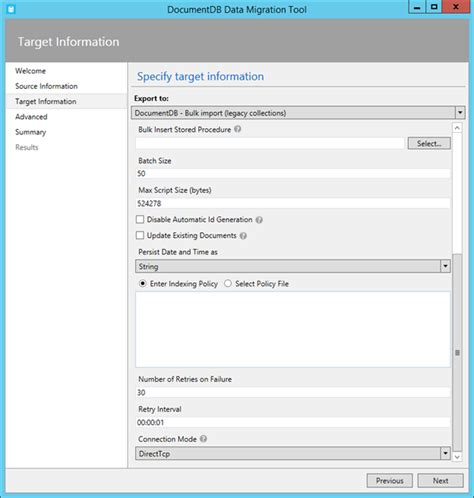The width and height of the screenshot is (474, 498).
Task: Click the vertical scrollbar thumb
Action: point(457,353)
